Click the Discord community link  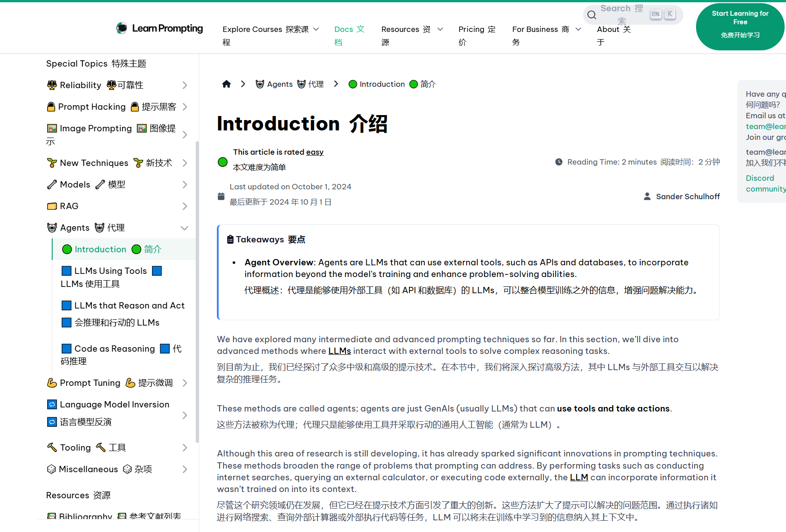tap(766, 183)
